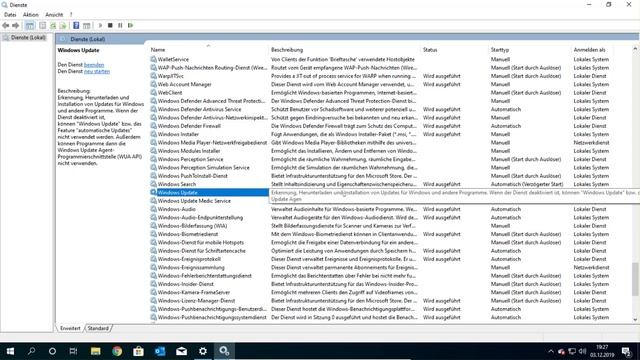Select Windows-Bilderfassung (WIA) service

[192, 226]
